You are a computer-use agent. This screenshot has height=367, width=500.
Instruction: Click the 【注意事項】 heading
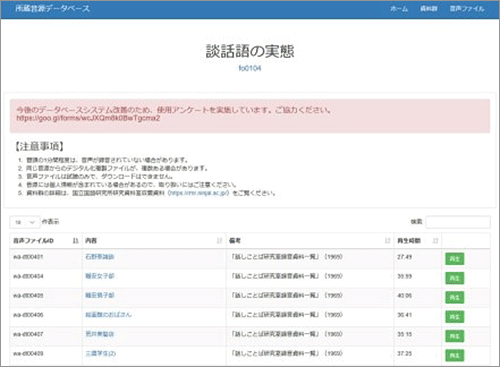click(x=39, y=146)
